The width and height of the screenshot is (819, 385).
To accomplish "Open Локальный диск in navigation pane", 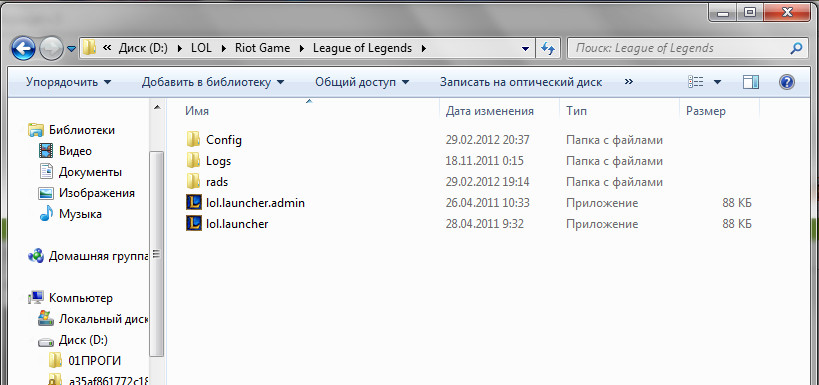I will pos(103,319).
